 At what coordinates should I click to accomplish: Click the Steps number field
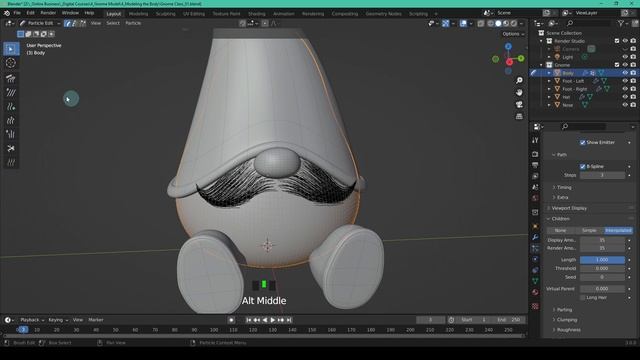click(x=602, y=176)
